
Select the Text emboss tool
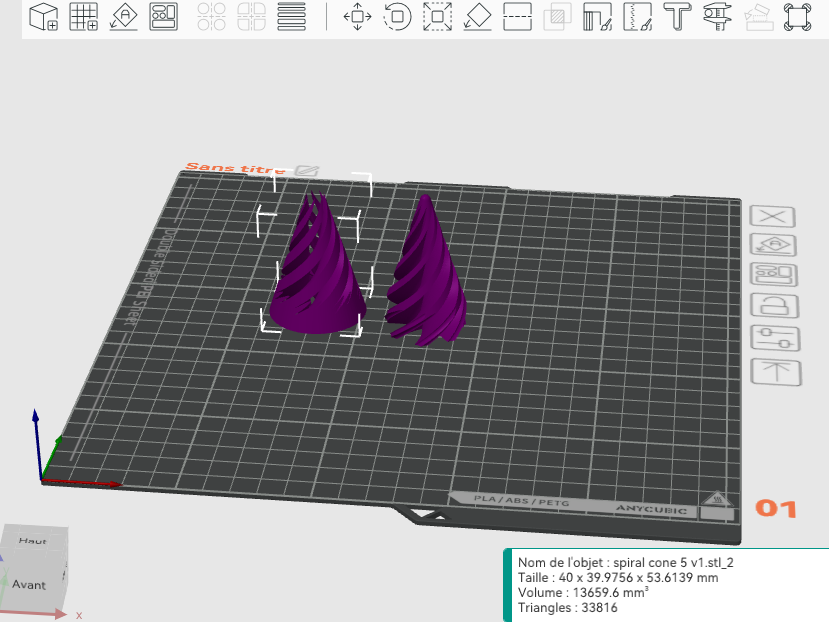[677, 16]
